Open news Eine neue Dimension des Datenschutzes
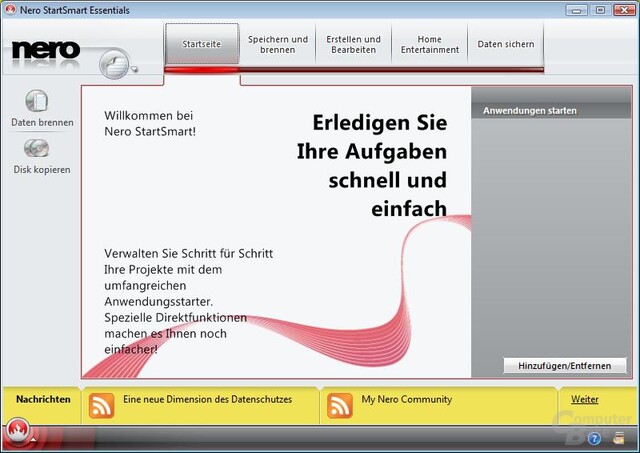The width and height of the screenshot is (640, 453). coord(207,399)
